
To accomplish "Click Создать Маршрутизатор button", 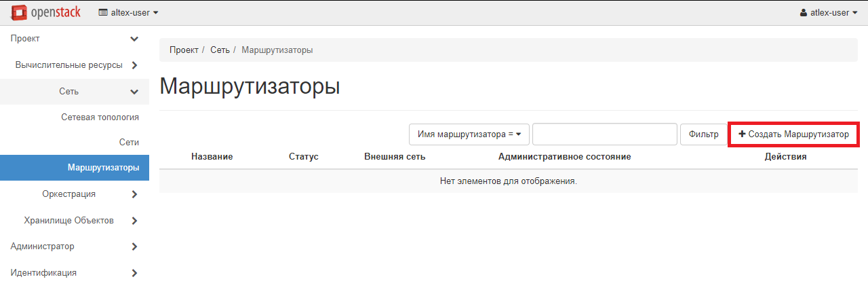I will [x=793, y=134].
